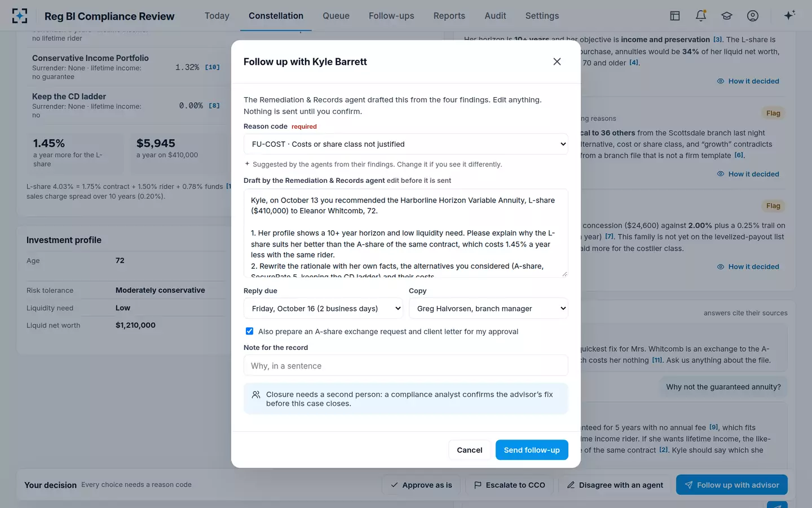Open citation [11] in the chat answer
Viewport: 812px width, 508px height.
[x=657, y=360]
